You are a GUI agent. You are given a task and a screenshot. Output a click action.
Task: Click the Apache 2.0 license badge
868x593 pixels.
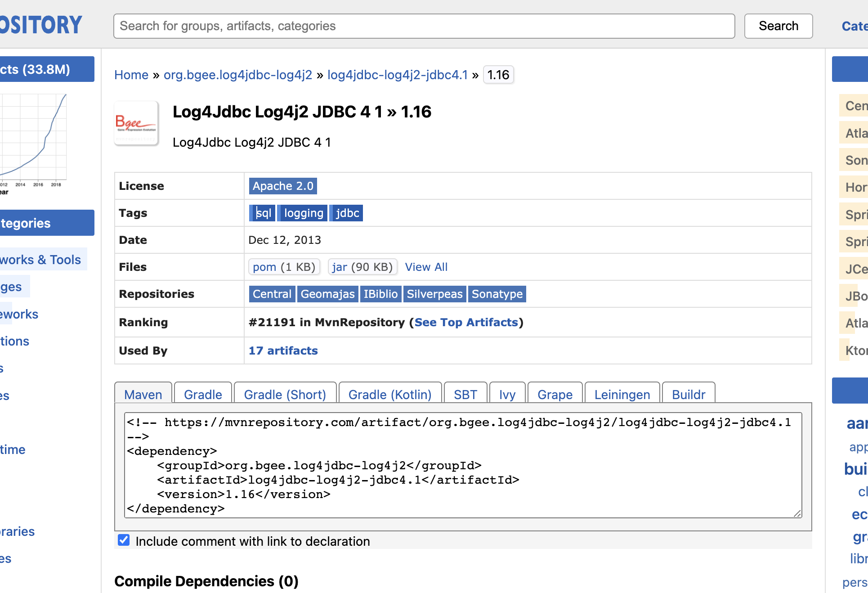(283, 186)
